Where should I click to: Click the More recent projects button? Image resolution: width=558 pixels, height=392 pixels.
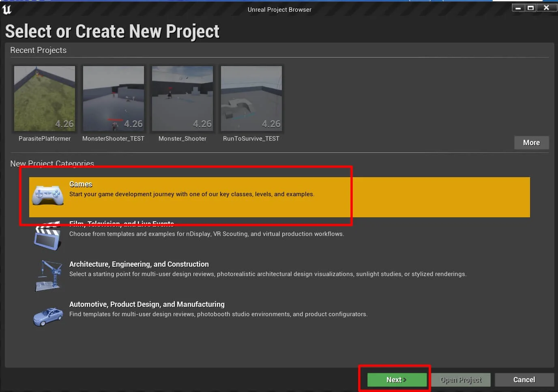(531, 143)
